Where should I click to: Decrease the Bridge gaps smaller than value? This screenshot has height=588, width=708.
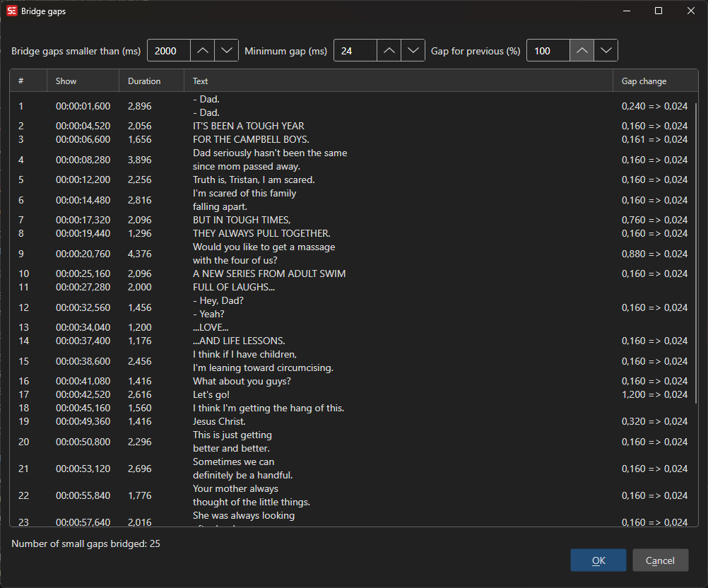tap(226, 51)
